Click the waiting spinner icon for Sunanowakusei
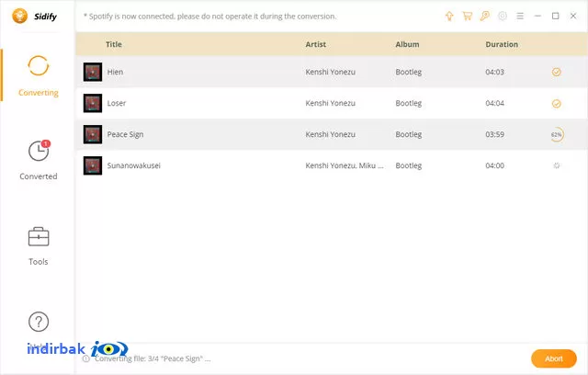Screen dimensions: 588x375 (x=557, y=165)
